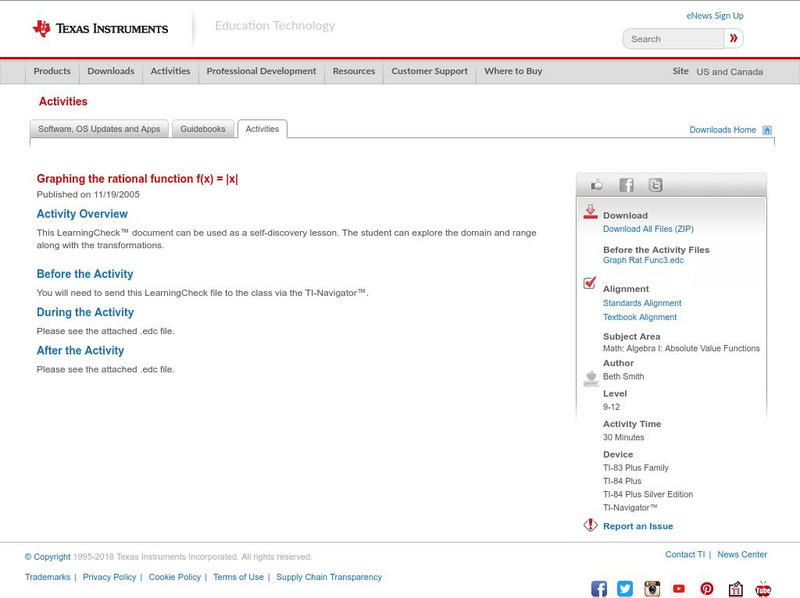800x598 pixels.
Task: Open the footer Twitter icon
Action: pos(625,588)
